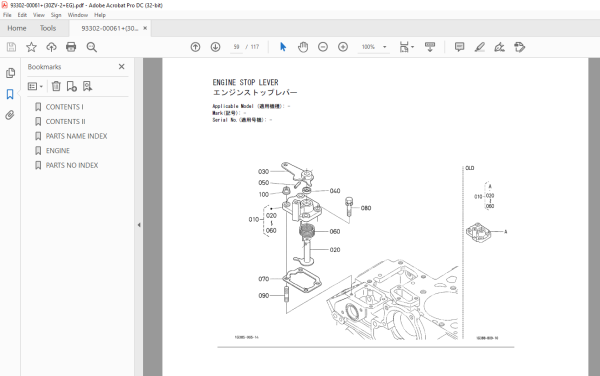This screenshot has width=600, height=376.
Task: Switch to the Tools tab
Action: pyautogui.click(x=48, y=28)
